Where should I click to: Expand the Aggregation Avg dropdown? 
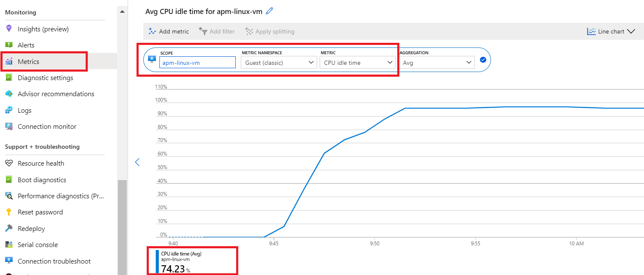pos(437,63)
